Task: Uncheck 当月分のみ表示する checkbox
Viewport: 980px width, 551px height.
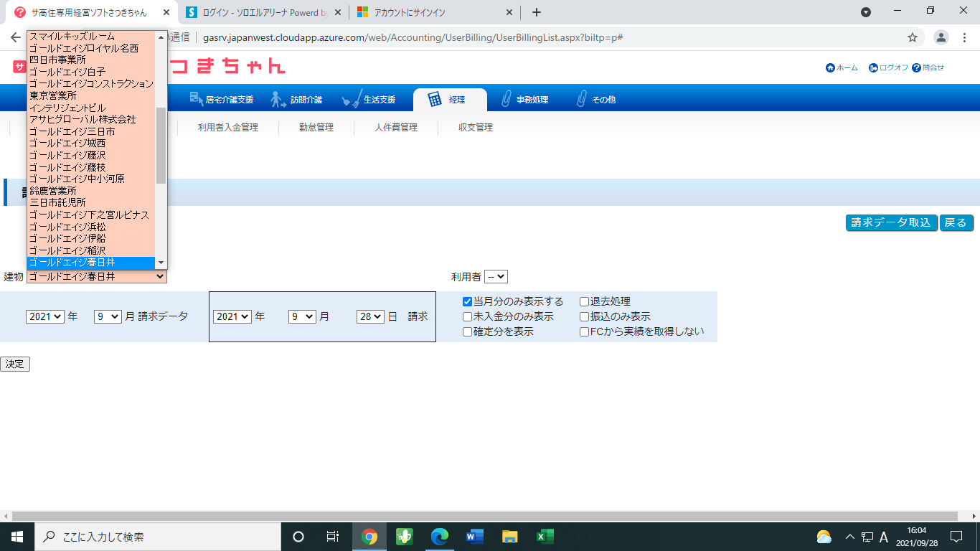Action: coord(468,302)
